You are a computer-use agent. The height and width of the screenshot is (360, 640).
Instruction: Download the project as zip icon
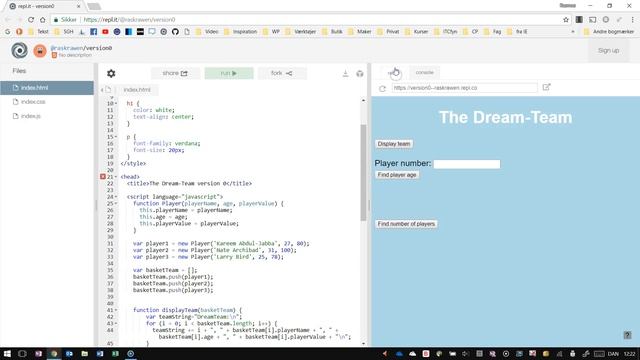coord(345,73)
